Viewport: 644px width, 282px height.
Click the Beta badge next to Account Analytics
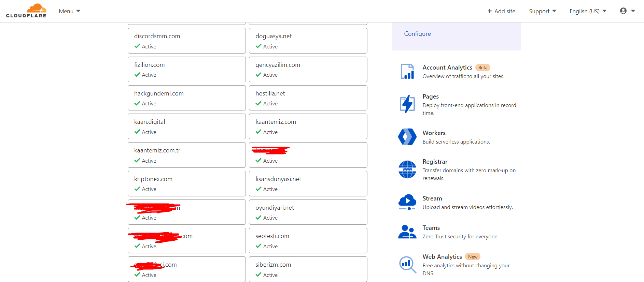[483, 68]
